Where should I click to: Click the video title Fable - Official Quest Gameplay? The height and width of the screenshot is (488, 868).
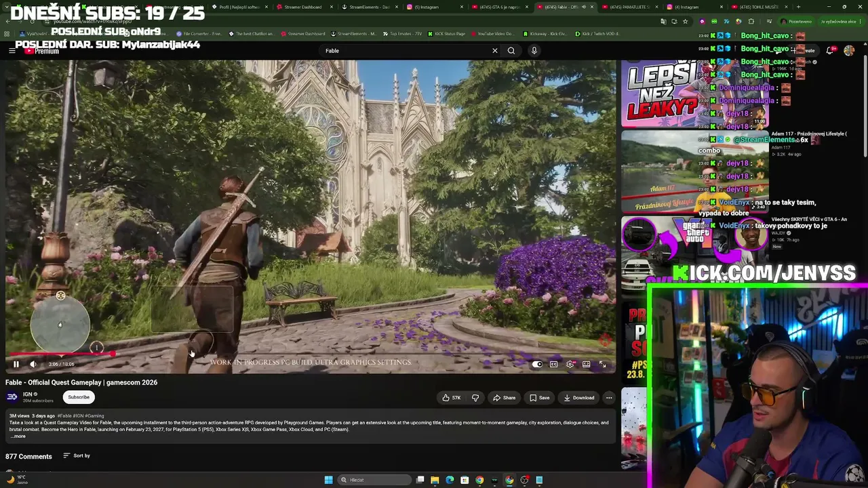pos(81,382)
